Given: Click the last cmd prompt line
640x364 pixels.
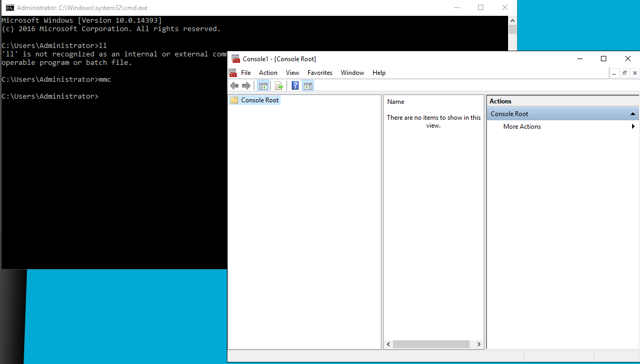Looking at the screenshot, I should [x=50, y=97].
